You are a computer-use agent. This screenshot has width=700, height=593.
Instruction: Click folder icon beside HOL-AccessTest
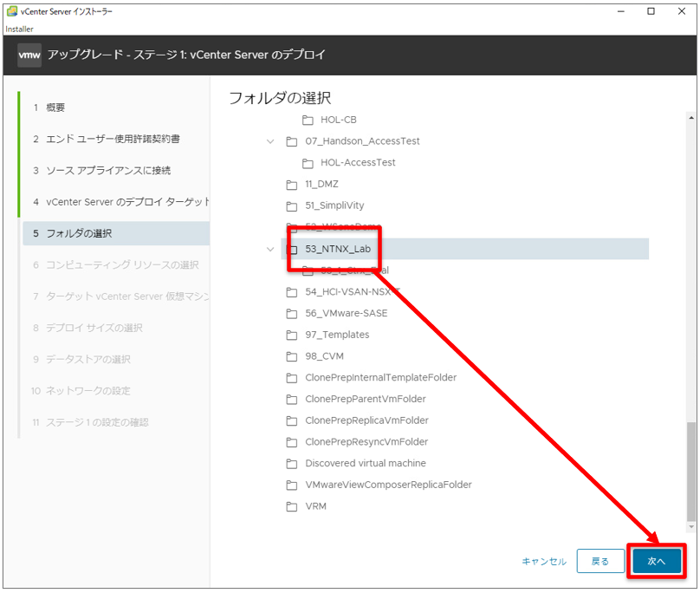308,163
